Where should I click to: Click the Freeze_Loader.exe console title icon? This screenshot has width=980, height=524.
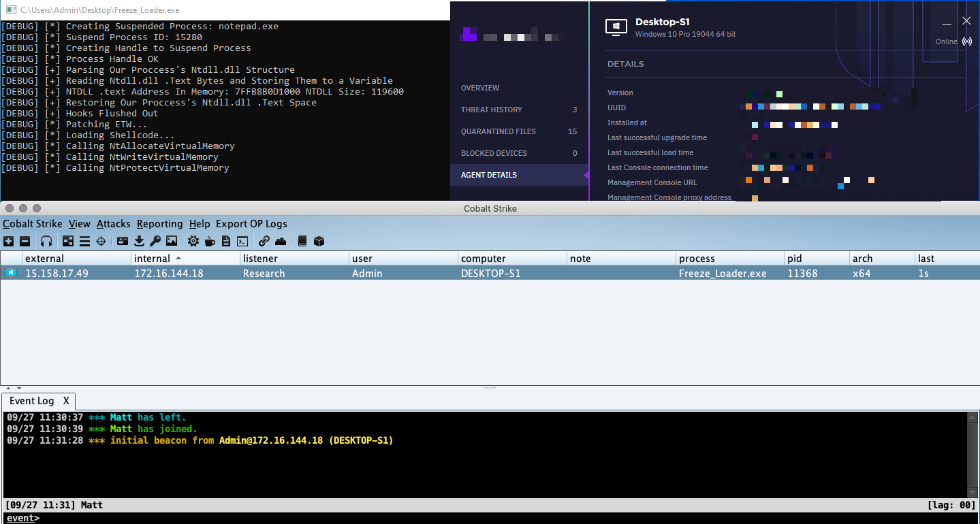coord(11,10)
